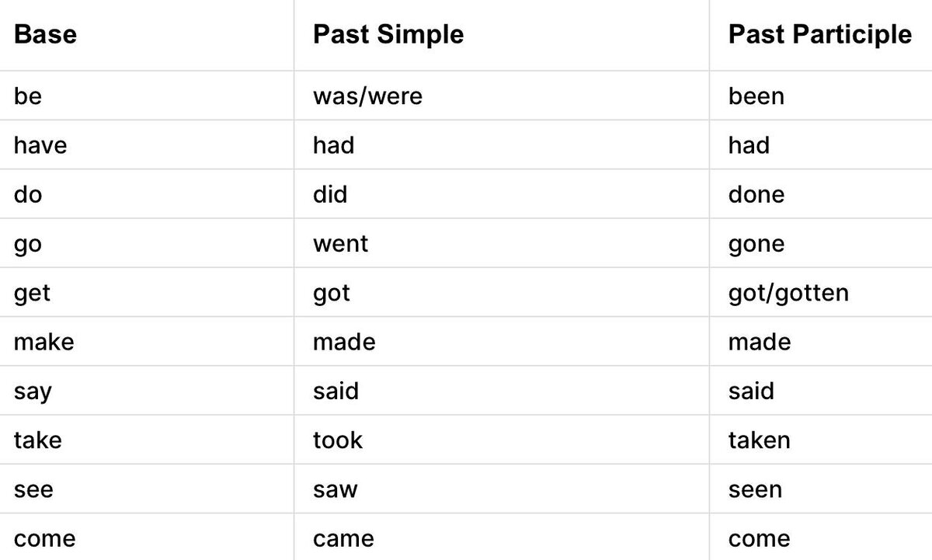Screen dimensions: 932x560
Task: Click the word went
Action: coord(341,244)
